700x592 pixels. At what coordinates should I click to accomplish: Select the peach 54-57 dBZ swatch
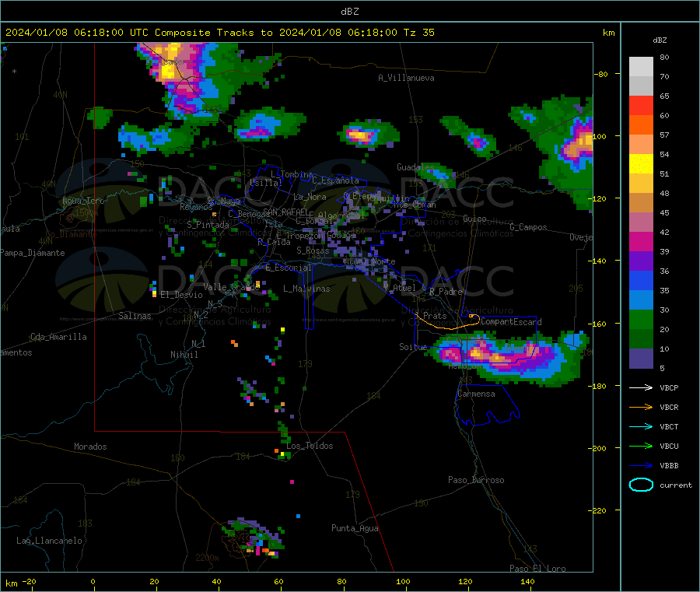(641, 145)
